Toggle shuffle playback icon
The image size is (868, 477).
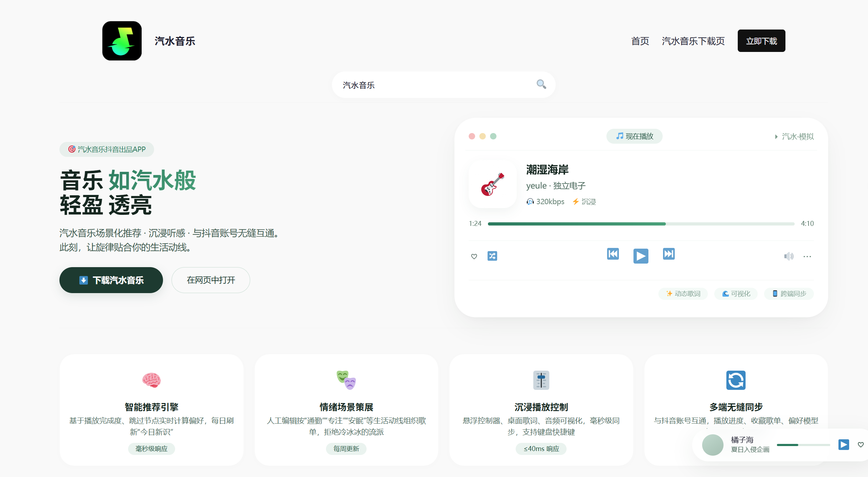click(492, 256)
